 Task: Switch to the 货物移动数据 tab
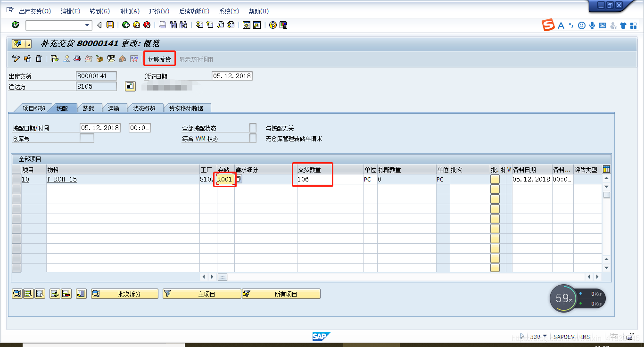coord(186,108)
